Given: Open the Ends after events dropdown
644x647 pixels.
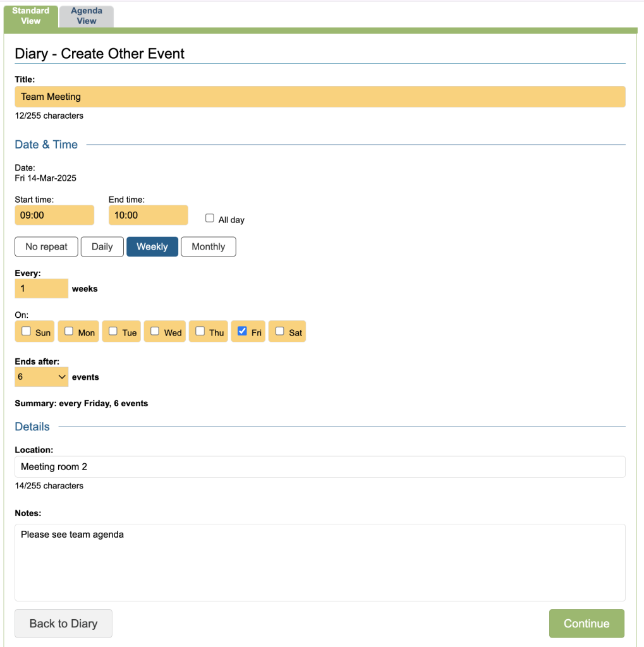Looking at the screenshot, I should 42,377.
